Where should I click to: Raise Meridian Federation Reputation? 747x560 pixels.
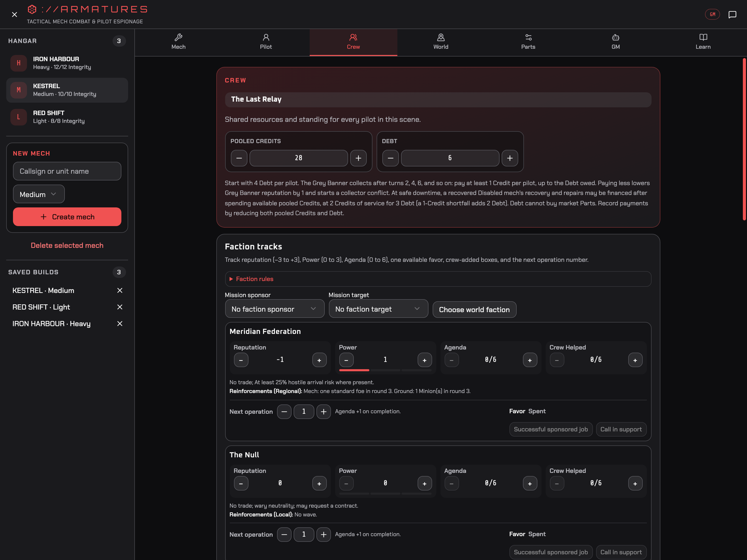point(319,360)
